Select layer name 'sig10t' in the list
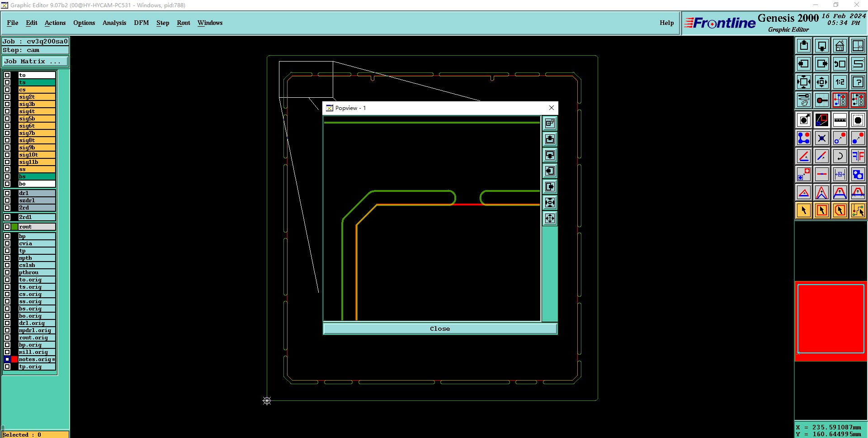This screenshot has width=868, height=438. click(x=37, y=155)
